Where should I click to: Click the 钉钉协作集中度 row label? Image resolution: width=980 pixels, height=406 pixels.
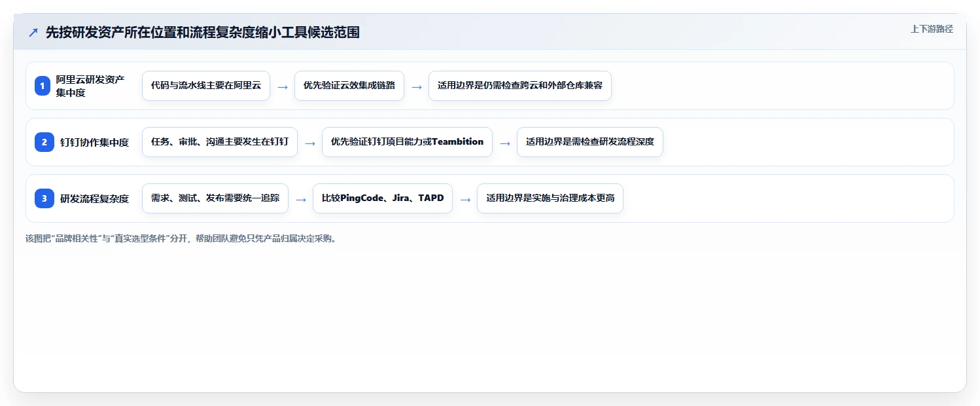click(94, 142)
